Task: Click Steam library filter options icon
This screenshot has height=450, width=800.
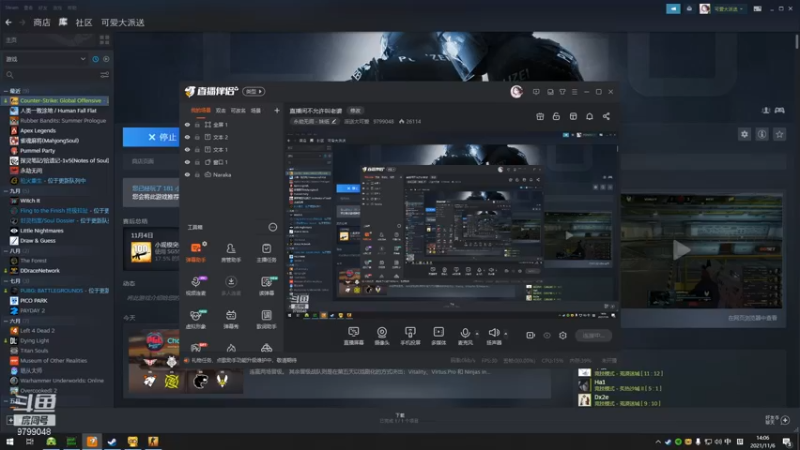Action: 105,75
